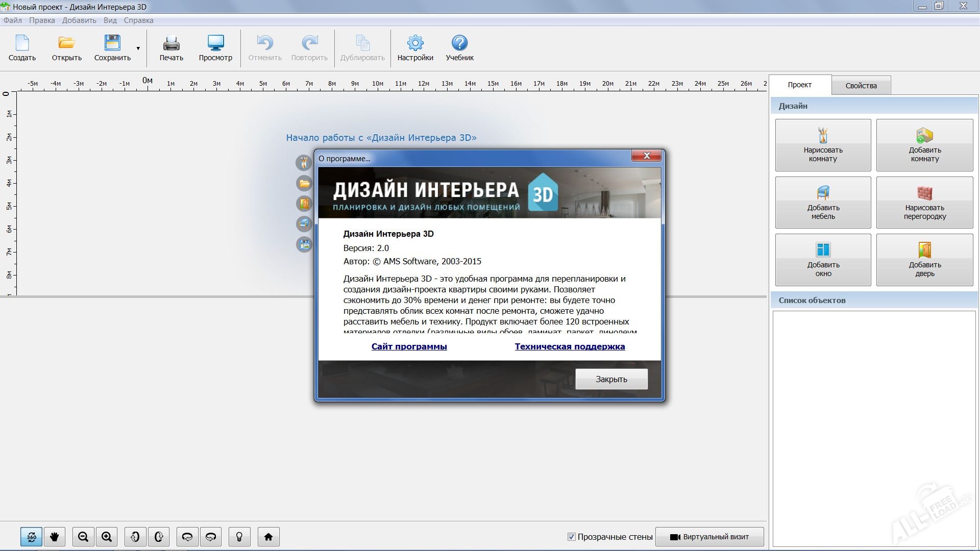The image size is (980, 551).
Task: Open the Техническая поддержка link
Action: coord(570,346)
